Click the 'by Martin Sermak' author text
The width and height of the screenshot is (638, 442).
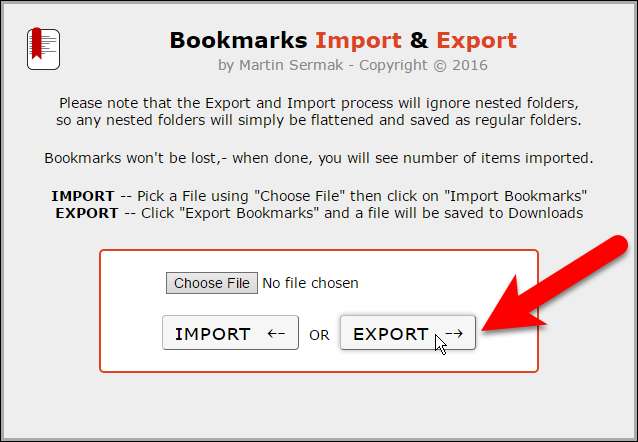point(280,65)
